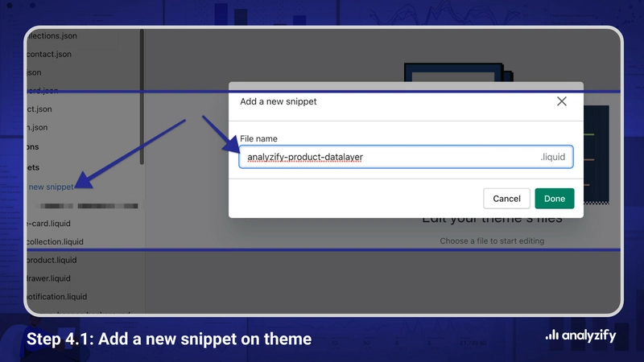Open the collections.json file at list top
This screenshot has height=362, width=644.
coord(50,35)
